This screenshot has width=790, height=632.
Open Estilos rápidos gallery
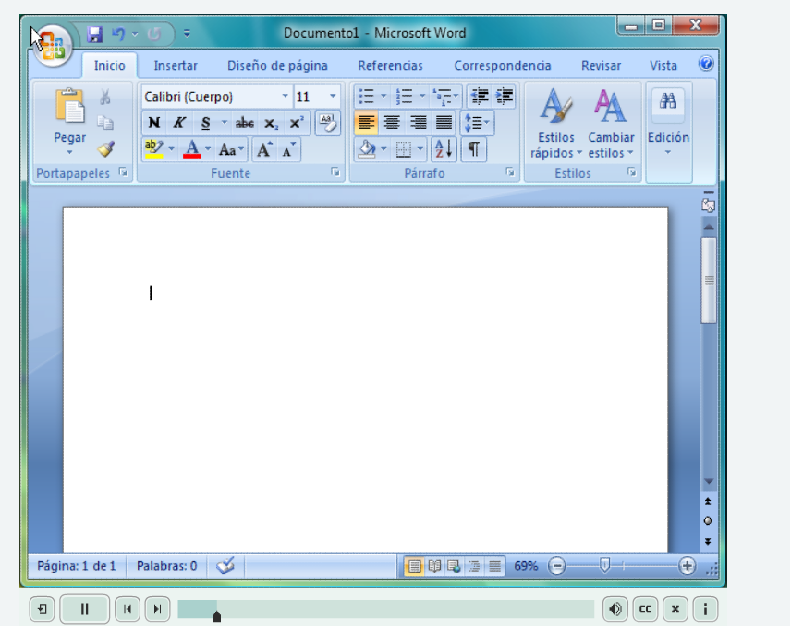[x=556, y=123]
